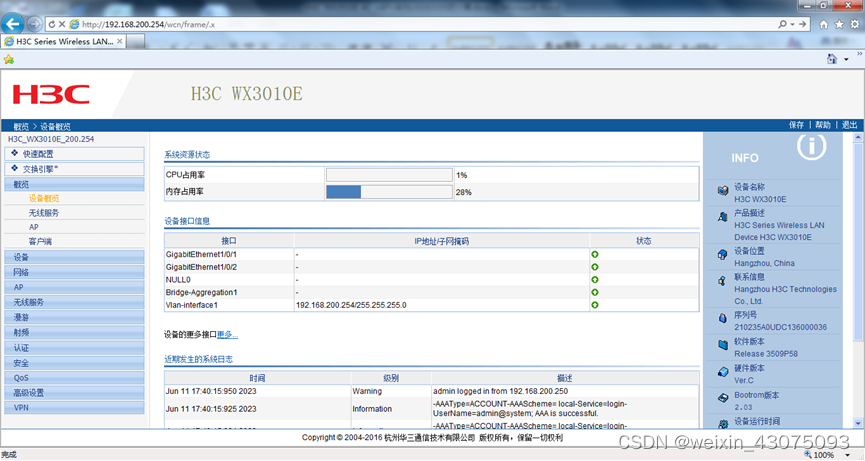Expand the QoS menu section
The width and height of the screenshot is (865, 461).
pyautogui.click(x=74, y=378)
